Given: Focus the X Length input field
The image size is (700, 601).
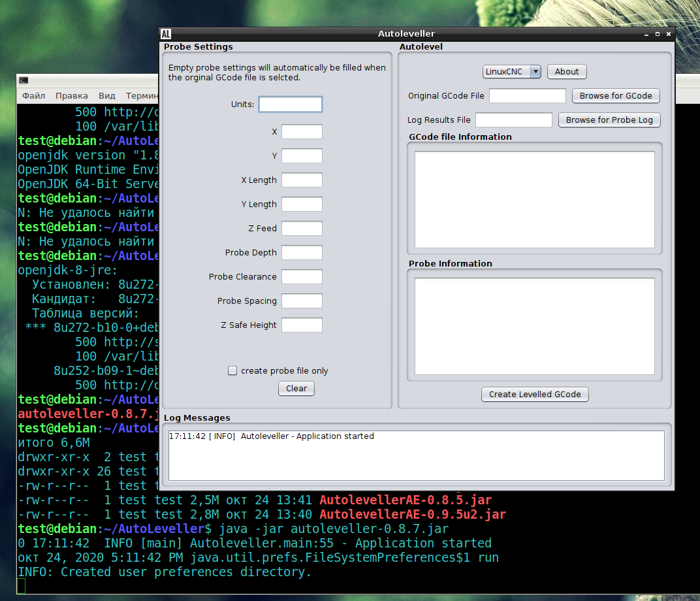Looking at the screenshot, I should tap(302, 180).
